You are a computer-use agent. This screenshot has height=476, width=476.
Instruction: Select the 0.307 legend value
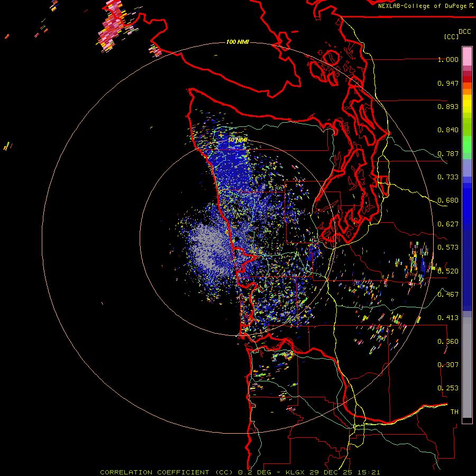click(448, 365)
